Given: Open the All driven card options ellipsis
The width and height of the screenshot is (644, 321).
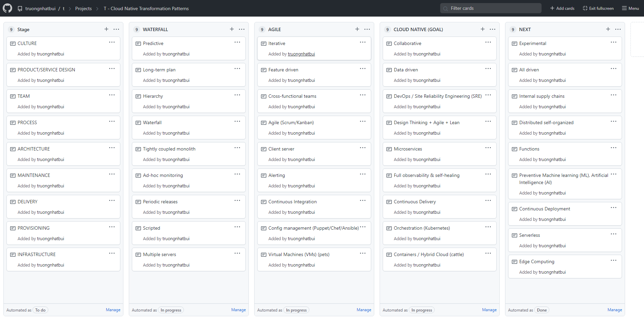Looking at the screenshot, I should [x=614, y=69].
